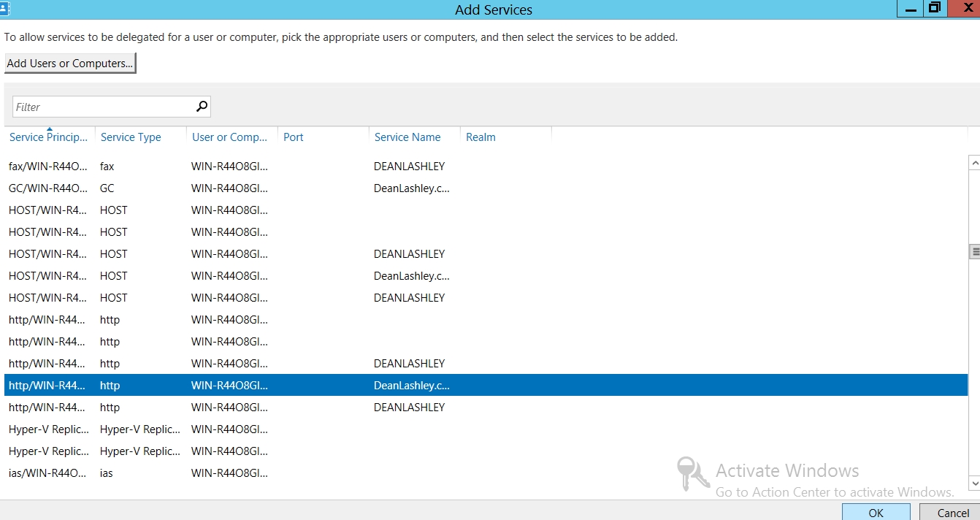
Task: Sort by the User or Computer column header
Action: click(x=229, y=137)
